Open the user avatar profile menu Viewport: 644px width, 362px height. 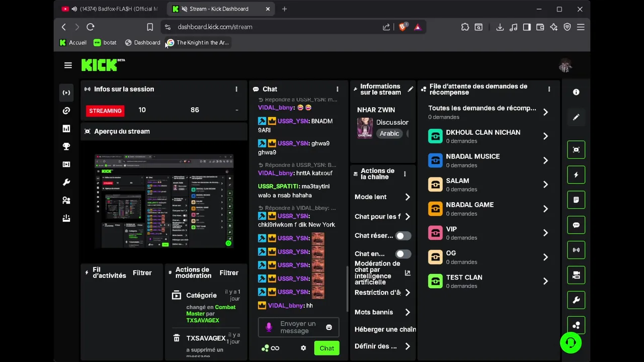point(566,65)
